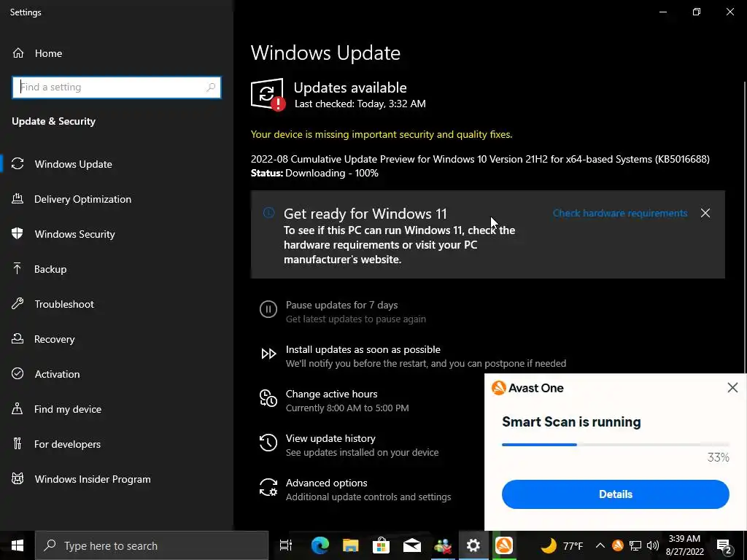Click Change active hours option
This screenshot has height=560, width=747.
tap(334, 400)
